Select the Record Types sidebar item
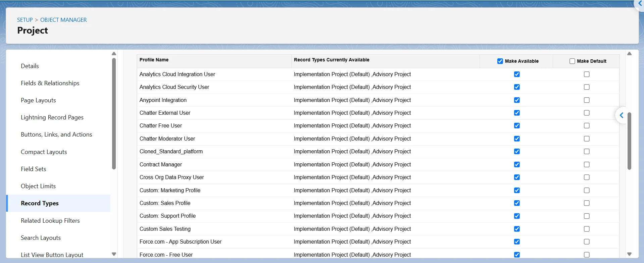 [x=58, y=203]
